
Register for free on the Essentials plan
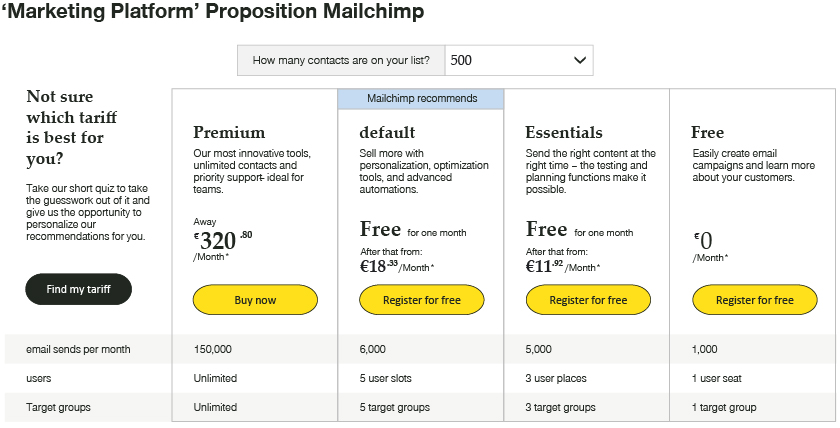click(588, 300)
